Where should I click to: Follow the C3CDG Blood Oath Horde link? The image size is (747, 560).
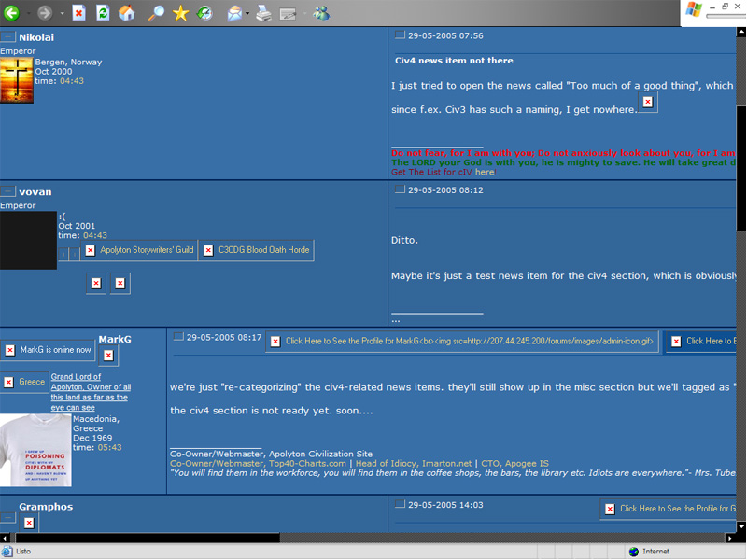255,250
